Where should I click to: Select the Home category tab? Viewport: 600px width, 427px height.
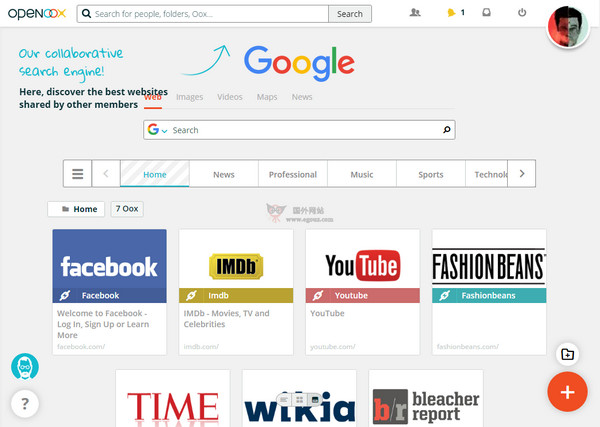155,174
